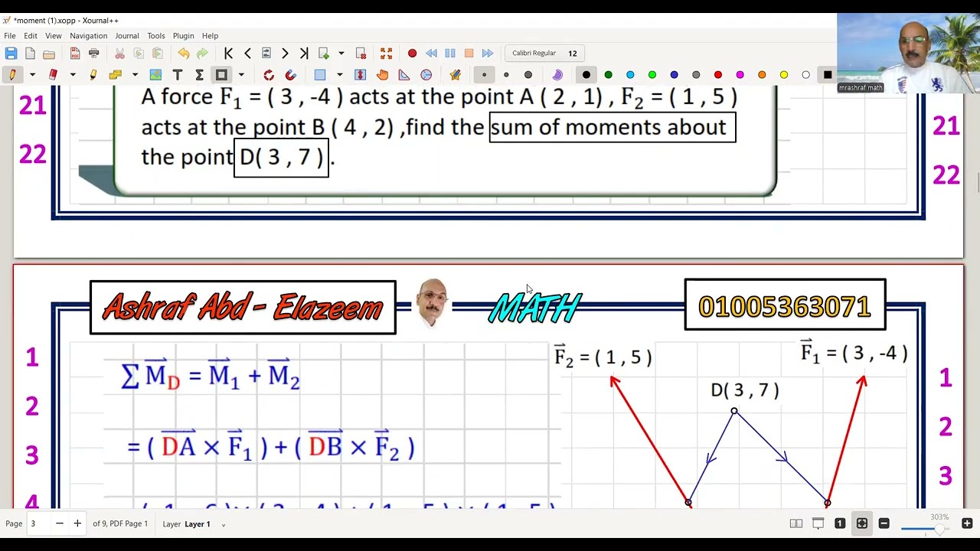
Task: Click the Undo arrow
Action: point(183,54)
